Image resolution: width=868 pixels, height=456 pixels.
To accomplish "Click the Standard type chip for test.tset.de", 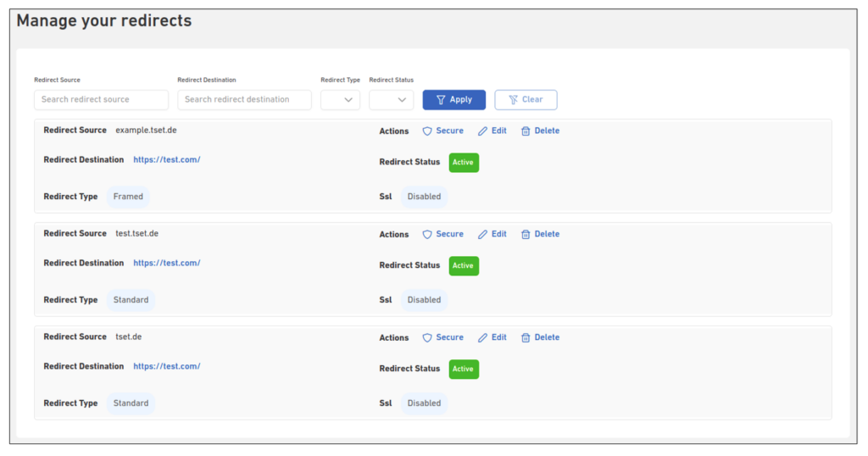I will tap(131, 301).
